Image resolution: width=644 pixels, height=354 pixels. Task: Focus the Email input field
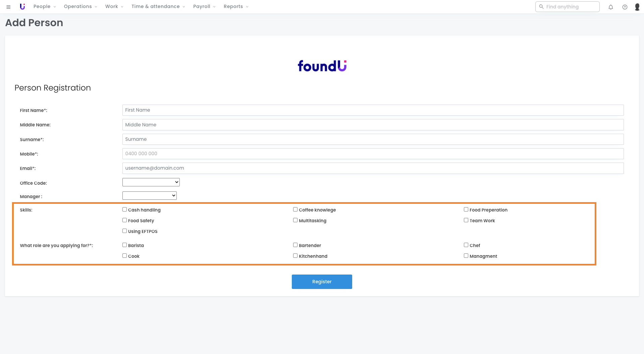[x=373, y=168]
